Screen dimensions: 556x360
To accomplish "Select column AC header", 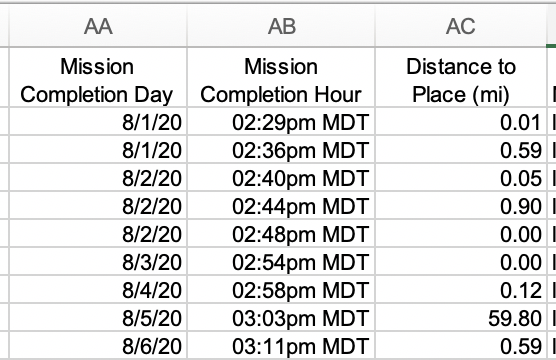I will 461,26.
